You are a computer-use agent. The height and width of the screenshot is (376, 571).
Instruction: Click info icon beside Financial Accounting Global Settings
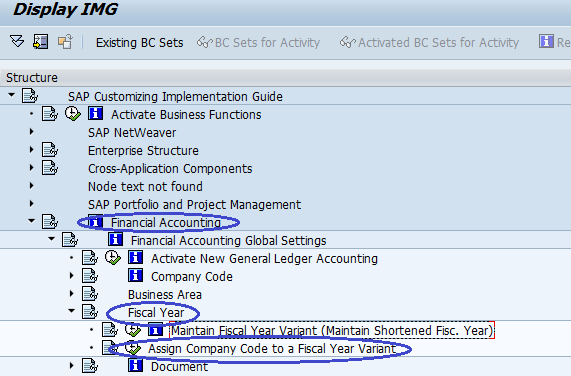coord(115,240)
